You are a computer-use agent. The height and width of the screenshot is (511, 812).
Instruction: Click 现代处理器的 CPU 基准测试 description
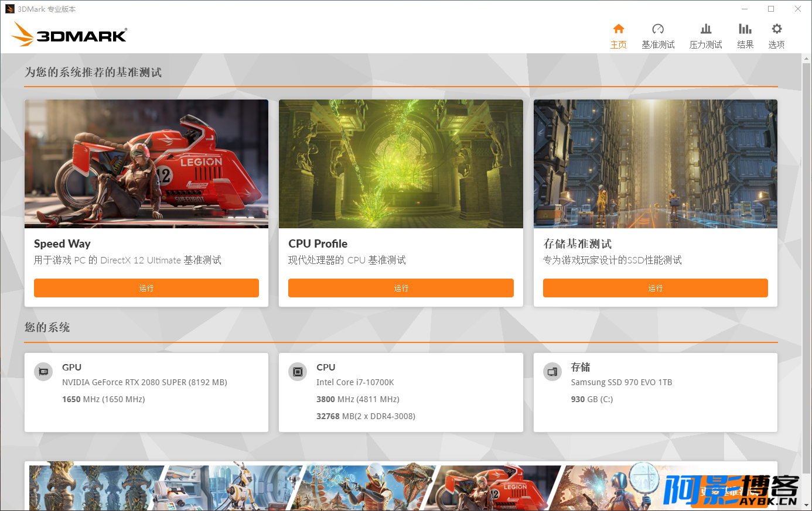(347, 260)
